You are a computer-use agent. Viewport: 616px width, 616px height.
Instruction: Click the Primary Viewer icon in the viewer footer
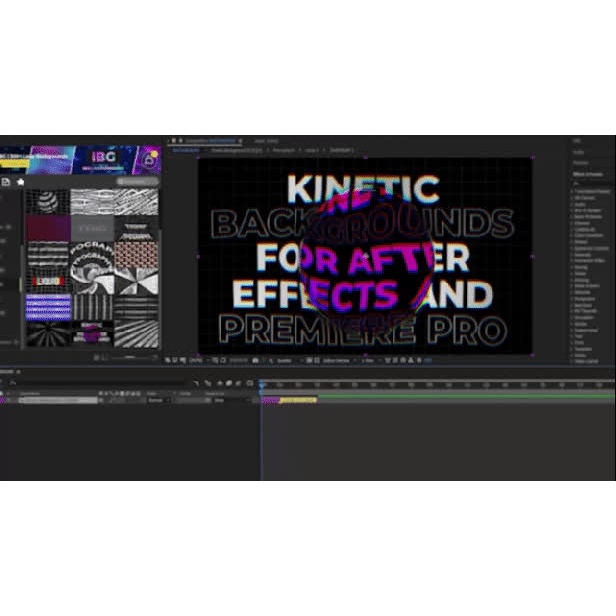[174, 360]
